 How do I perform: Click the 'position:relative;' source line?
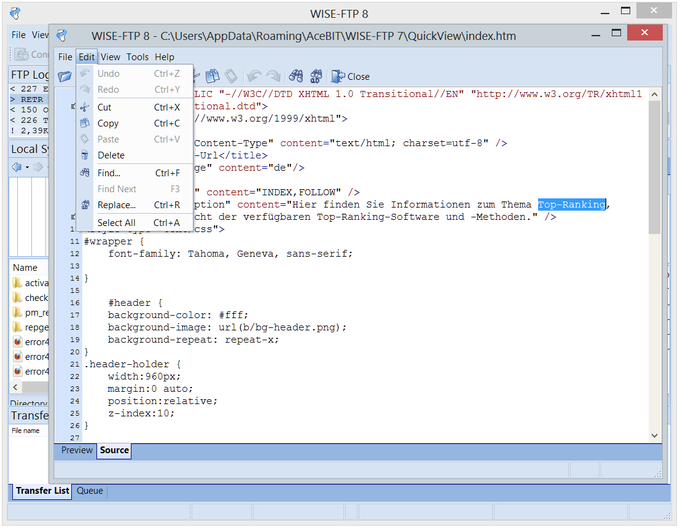[x=163, y=401]
